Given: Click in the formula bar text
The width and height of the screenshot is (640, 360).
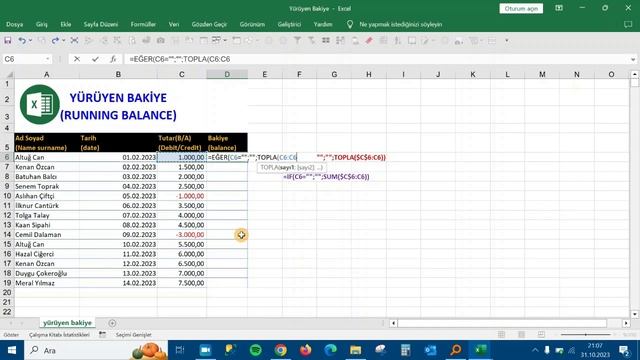Looking at the screenshot, I should pos(376,59).
